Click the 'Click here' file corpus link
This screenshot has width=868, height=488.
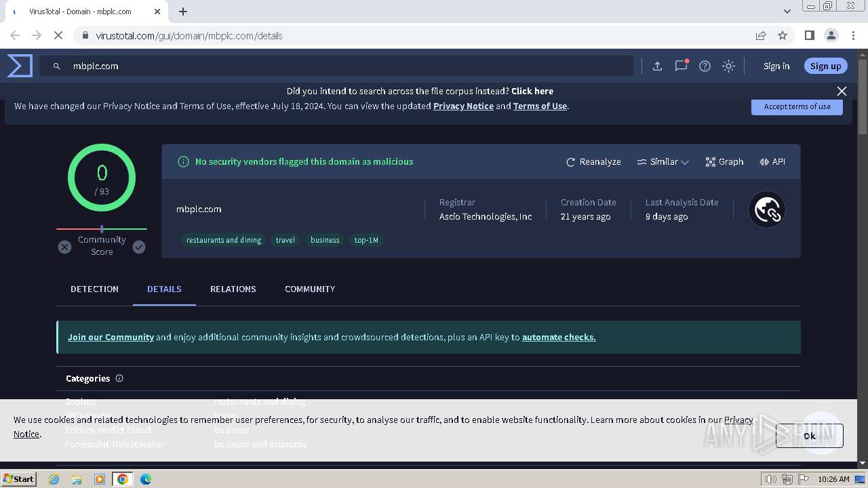point(532,91)
